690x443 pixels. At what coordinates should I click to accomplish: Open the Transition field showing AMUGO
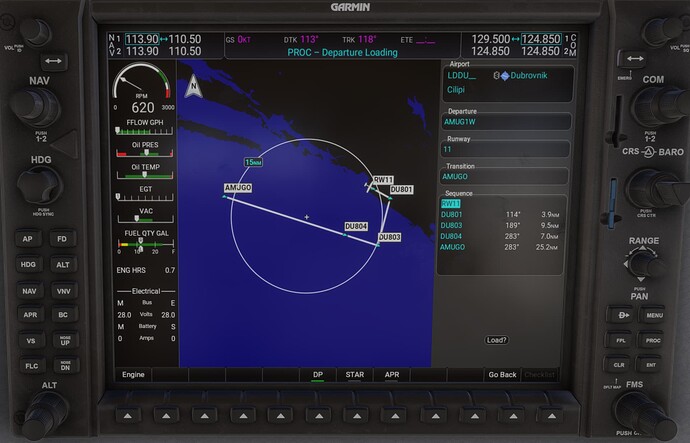(x=505, y=176)
